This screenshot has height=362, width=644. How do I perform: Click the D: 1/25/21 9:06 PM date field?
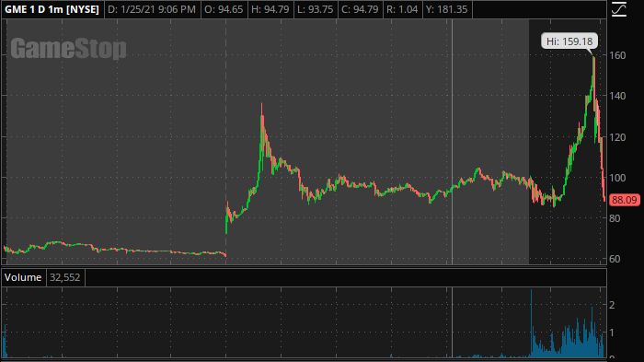coord(152,9)
